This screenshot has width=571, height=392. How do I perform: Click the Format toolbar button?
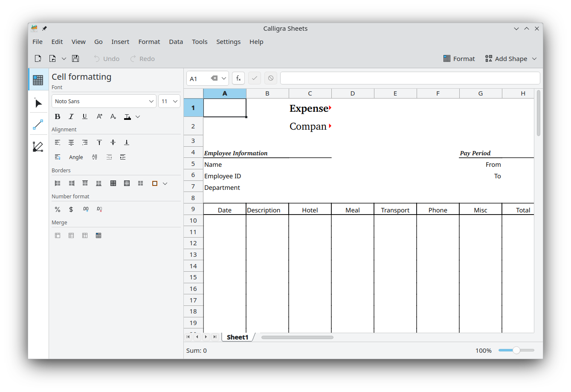(459, 59)
